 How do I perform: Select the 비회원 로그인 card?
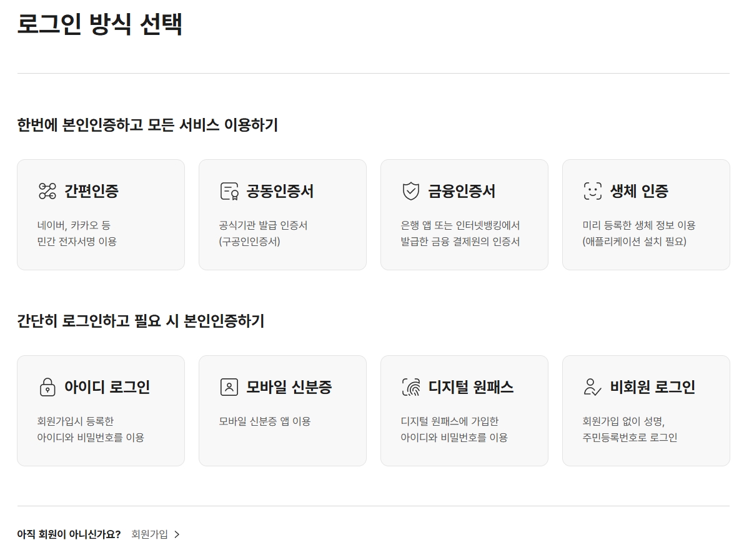[646, 410]
